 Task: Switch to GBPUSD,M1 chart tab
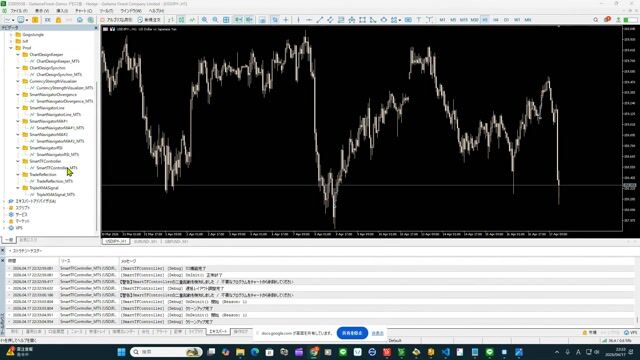(176, 242)
